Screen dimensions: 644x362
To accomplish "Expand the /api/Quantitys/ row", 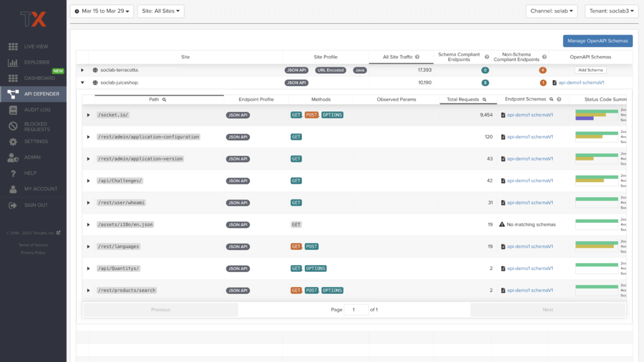I will click(88, 269).
